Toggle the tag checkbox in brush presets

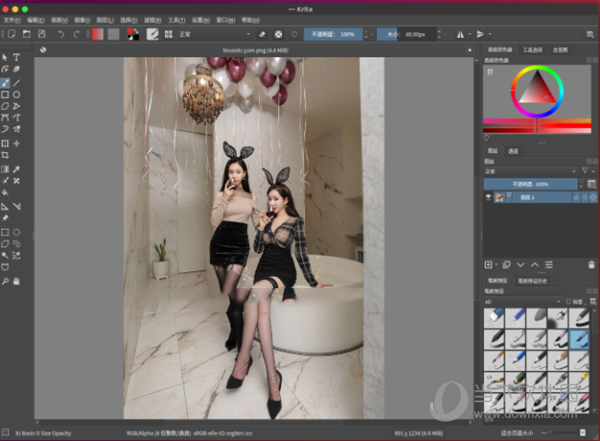[x=568, y=302]
